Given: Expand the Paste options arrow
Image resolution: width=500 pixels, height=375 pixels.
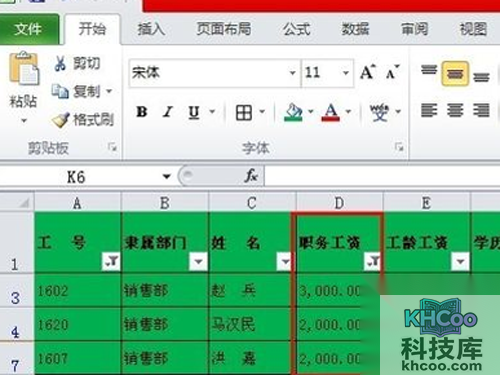Looking at the screenshot, I should 24,120.
